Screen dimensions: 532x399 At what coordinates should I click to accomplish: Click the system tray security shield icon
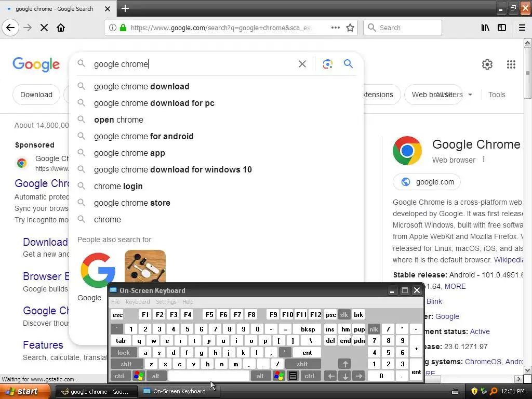click(x=474, y=391)
